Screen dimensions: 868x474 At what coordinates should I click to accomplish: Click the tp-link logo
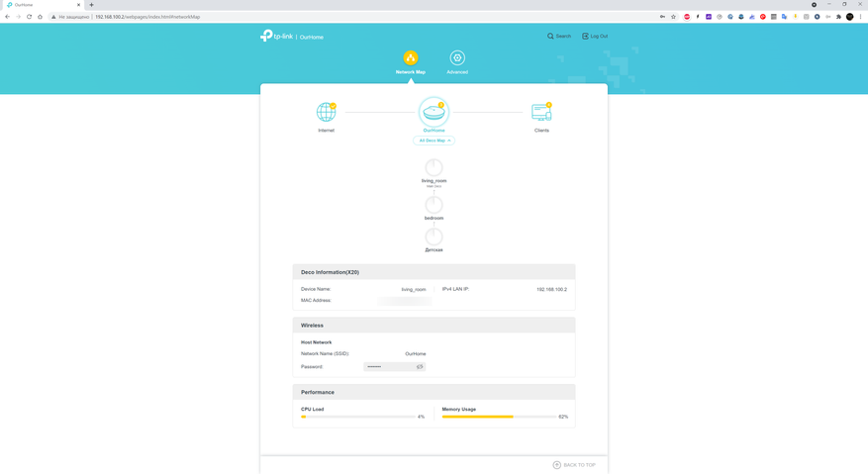click(x=277, y=36)
